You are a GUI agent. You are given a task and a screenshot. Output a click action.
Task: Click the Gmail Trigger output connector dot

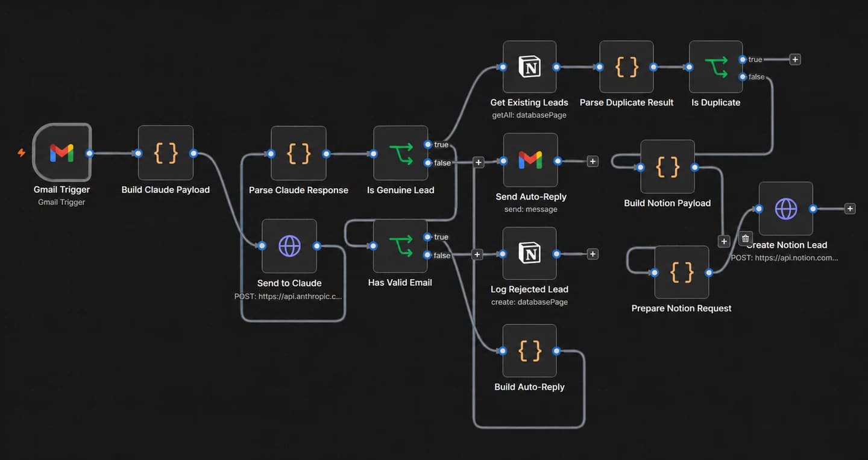(x=89, y=153)
